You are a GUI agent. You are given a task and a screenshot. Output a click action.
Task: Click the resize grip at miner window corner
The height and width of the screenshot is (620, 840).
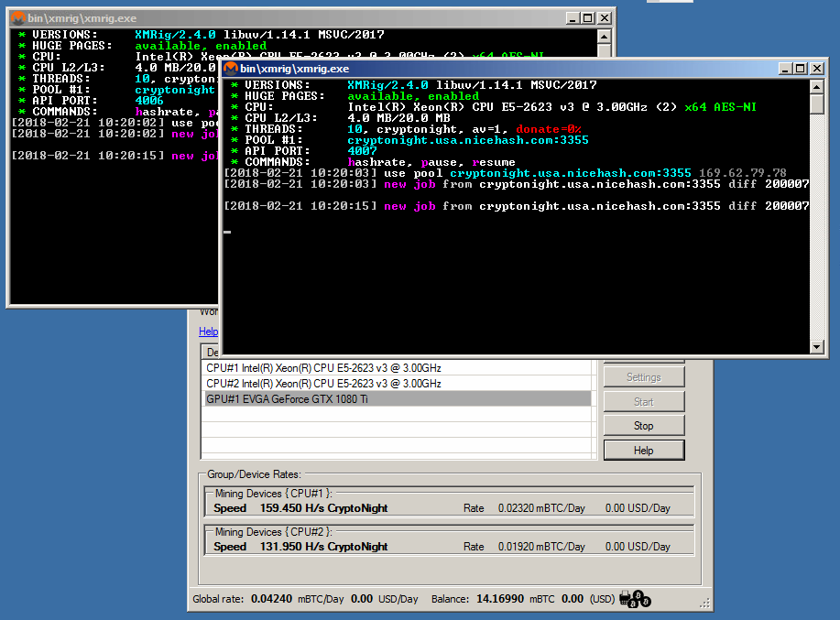[705, 604]
